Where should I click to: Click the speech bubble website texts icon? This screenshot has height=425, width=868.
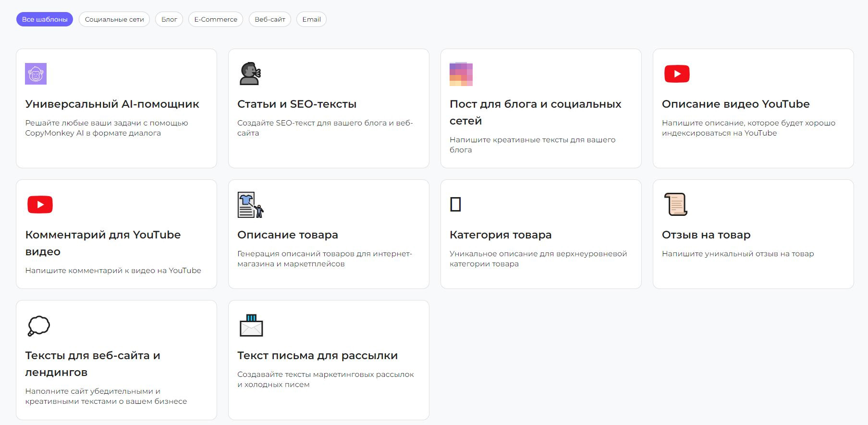[x=38, y=325]
